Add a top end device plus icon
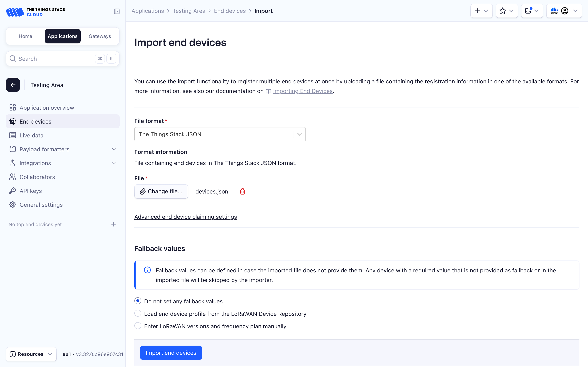This screenshot has height=367, width=588. point(114,224)
